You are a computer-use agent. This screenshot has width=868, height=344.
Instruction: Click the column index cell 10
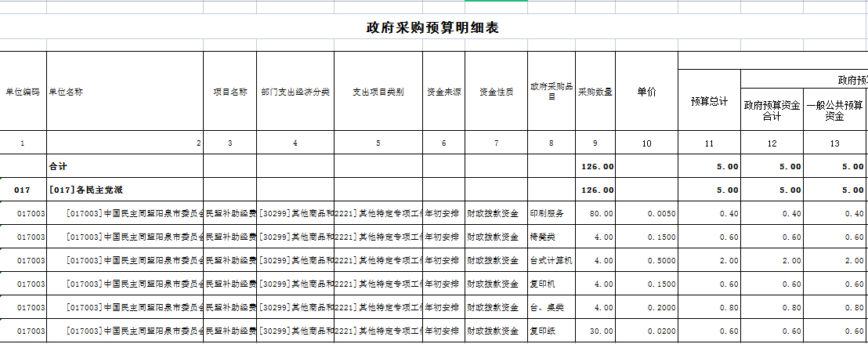coord(646,143)
